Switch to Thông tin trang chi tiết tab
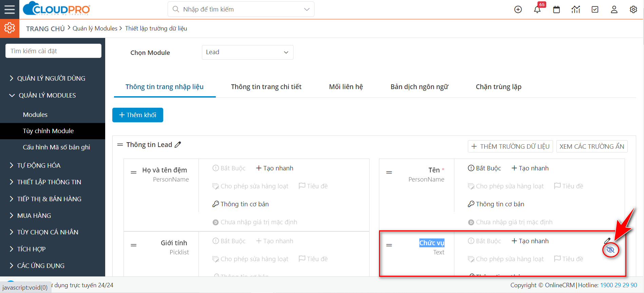Image resolution: width=644 pixels, height=293 pixels. coord(266,87)
